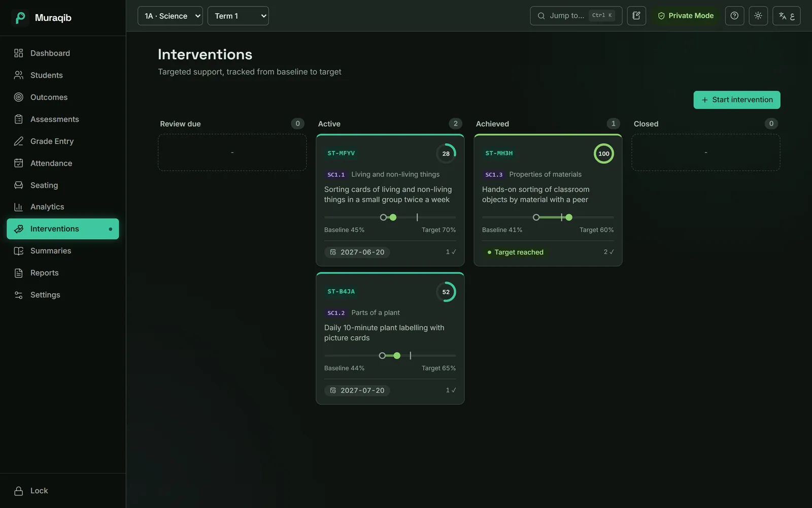Click the 2 checks count on ST-MH3H

point(608,252)
